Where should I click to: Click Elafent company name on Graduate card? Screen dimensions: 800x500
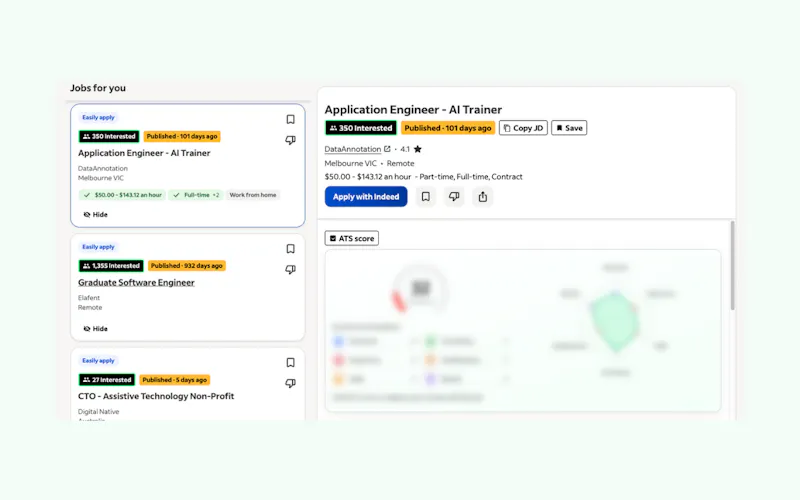pyautogui.click(x=89, y=298)
